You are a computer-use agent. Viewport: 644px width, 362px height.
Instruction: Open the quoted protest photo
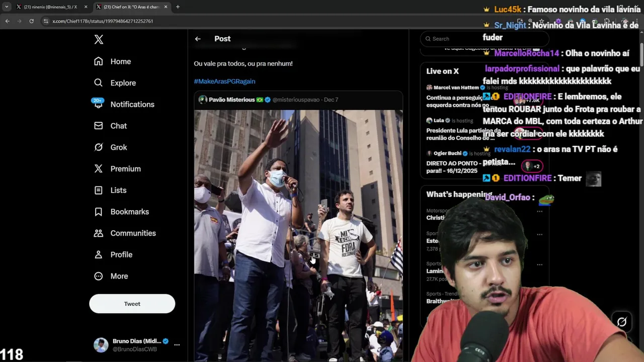point(298,235)
